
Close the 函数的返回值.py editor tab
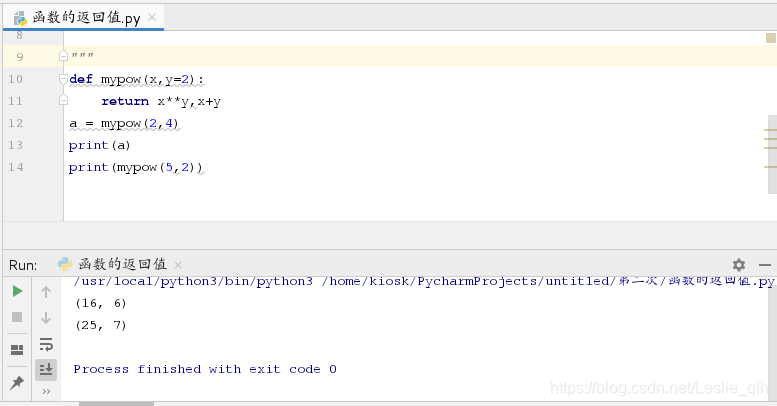(152, 17)
